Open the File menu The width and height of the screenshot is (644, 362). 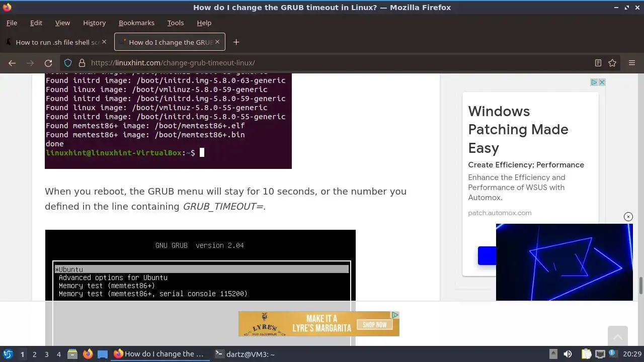12,23
